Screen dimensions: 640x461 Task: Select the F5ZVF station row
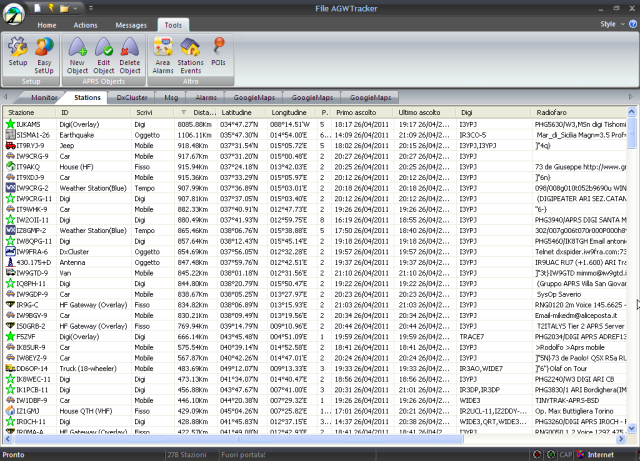pos(315,336)
